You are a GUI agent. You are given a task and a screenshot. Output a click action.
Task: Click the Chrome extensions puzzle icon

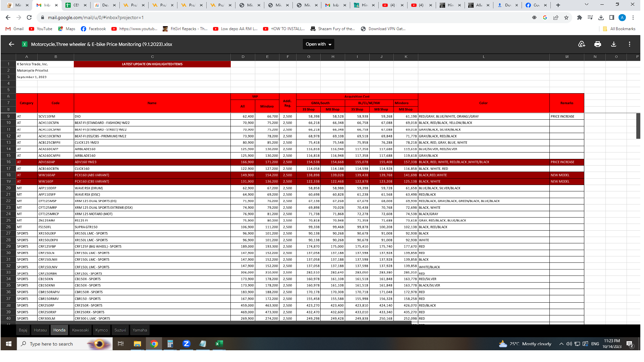coord(579,18)
